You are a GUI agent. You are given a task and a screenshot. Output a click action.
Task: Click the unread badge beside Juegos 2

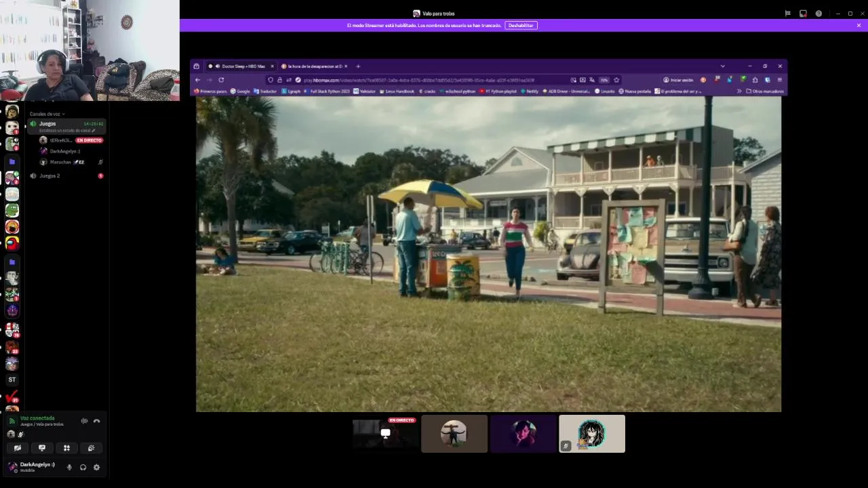point(100,176)
